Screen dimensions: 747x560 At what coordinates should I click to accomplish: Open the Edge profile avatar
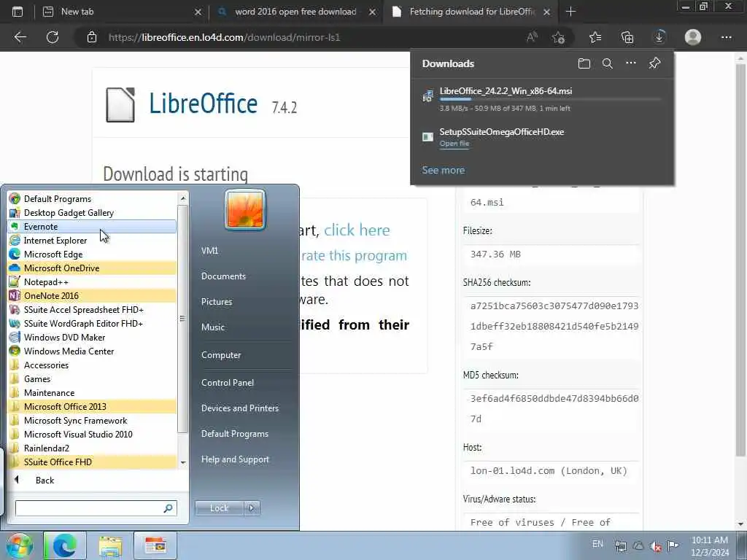click(693, 37)
